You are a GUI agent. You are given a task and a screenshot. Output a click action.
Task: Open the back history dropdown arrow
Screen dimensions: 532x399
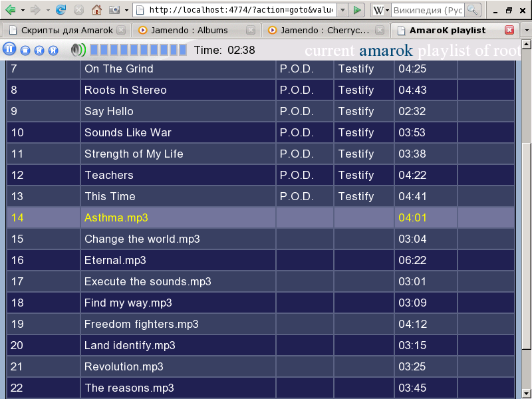point(23,11)
